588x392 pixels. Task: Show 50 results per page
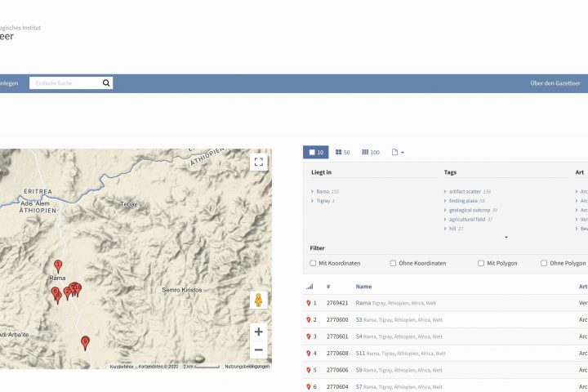(x=342, y=152)
